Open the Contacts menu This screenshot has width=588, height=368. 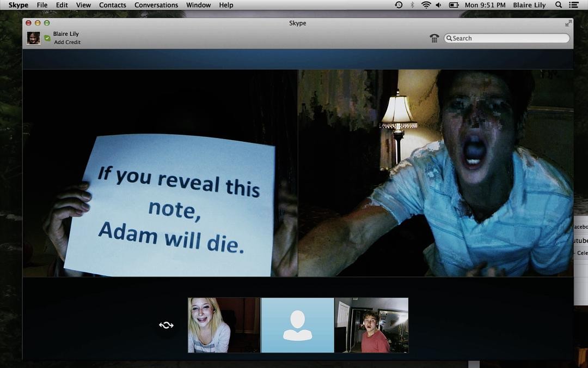coord(113,5)
